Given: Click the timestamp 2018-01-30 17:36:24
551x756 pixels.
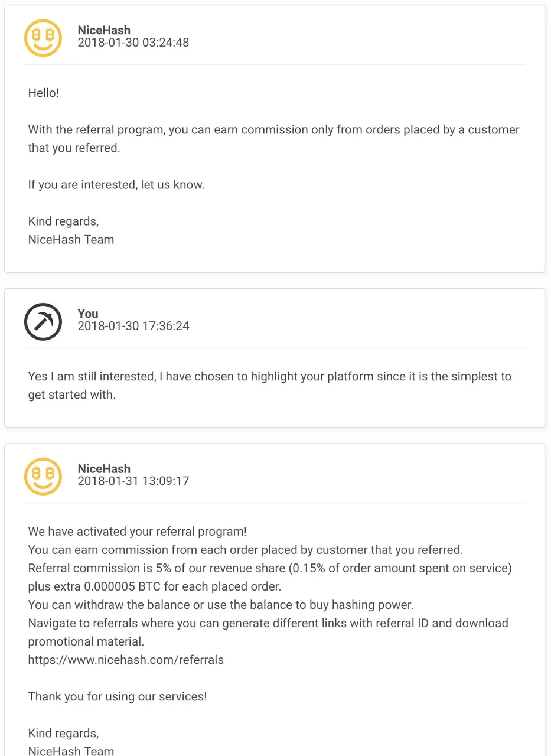Looking at the screenshot, I should [x=133, y=326].
